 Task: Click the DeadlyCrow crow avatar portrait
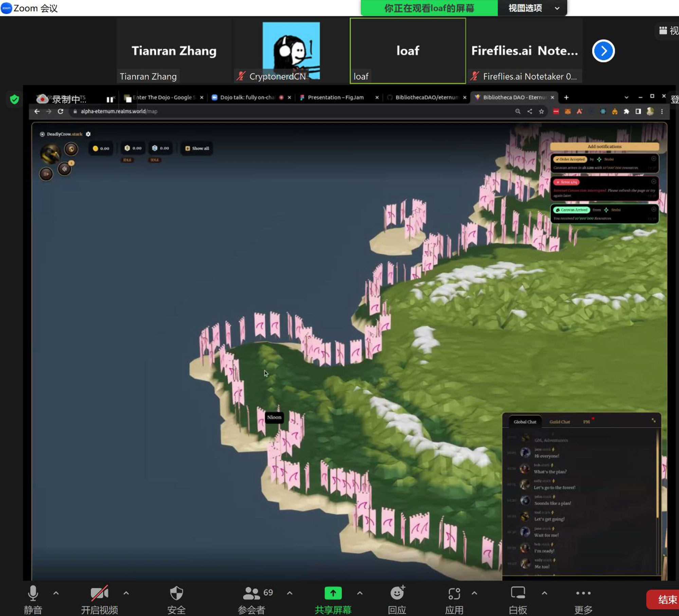pyautogui.click(x=50, y=153)
